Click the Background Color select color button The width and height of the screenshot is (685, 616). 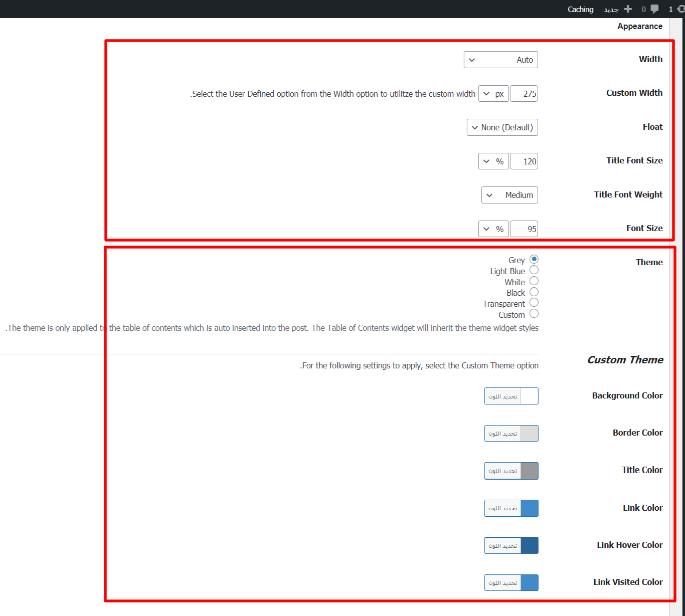[x=503, y=396]
